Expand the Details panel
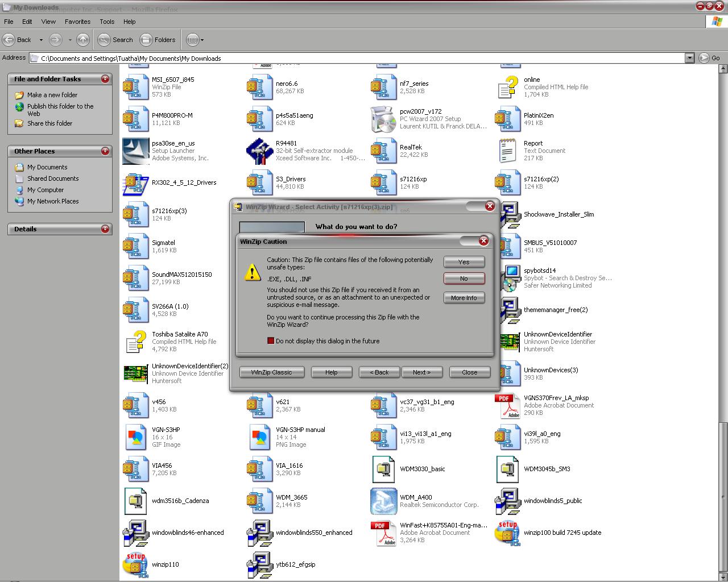 pyautogui.click(x=105, y=229)
